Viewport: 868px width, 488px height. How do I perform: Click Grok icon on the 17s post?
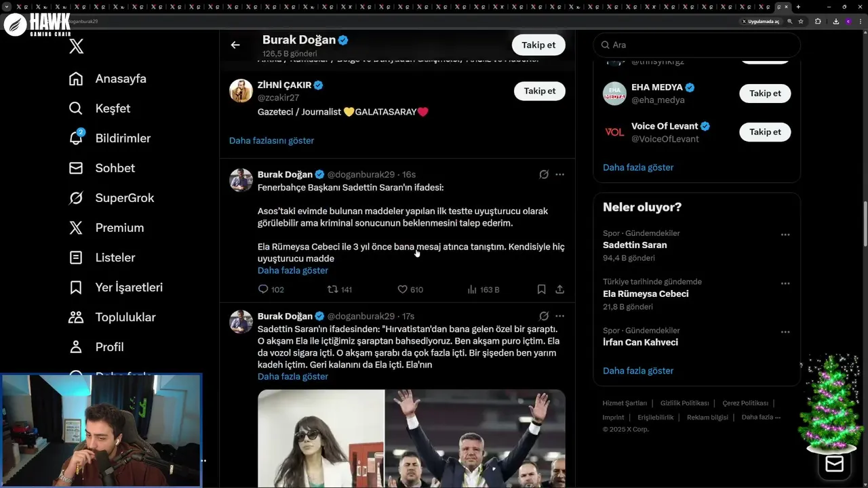(x=544, y=316)
